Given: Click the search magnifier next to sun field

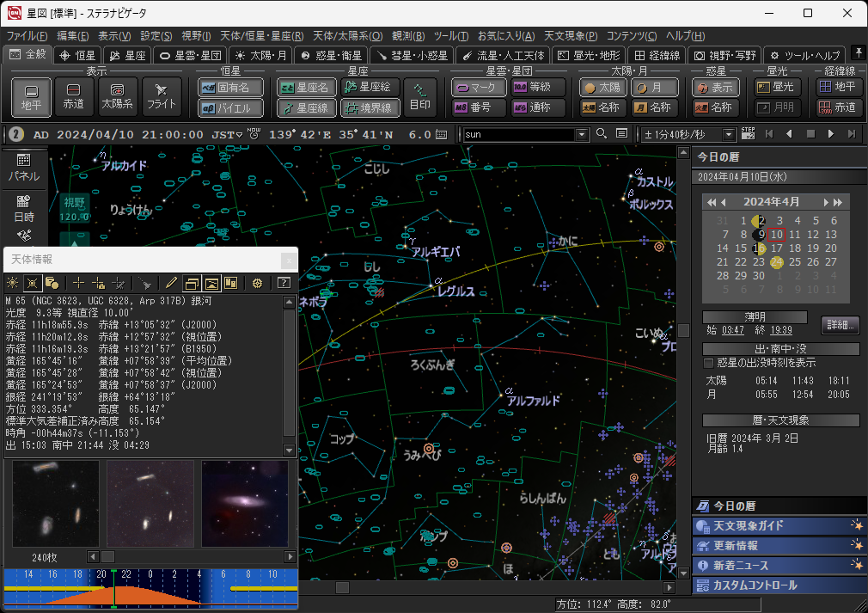Looking at the screenshot, I should [600, 134].
